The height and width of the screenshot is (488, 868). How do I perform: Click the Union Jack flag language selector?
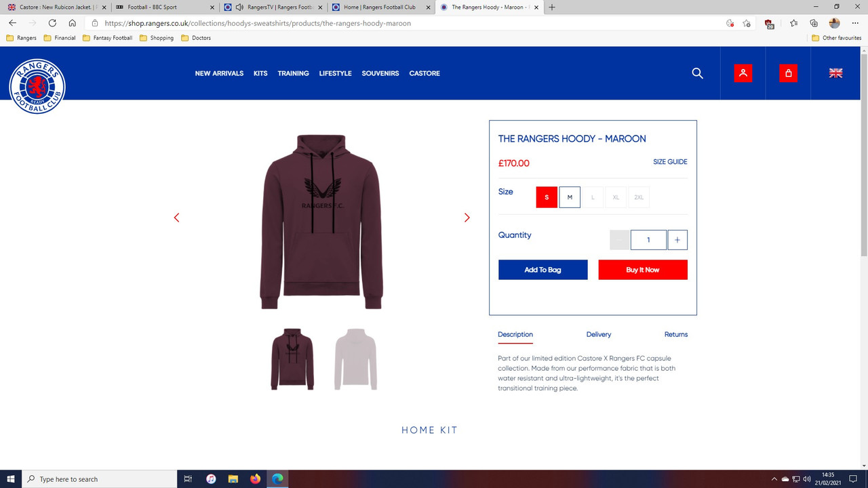pyautogui.click(x=835, y=73)
